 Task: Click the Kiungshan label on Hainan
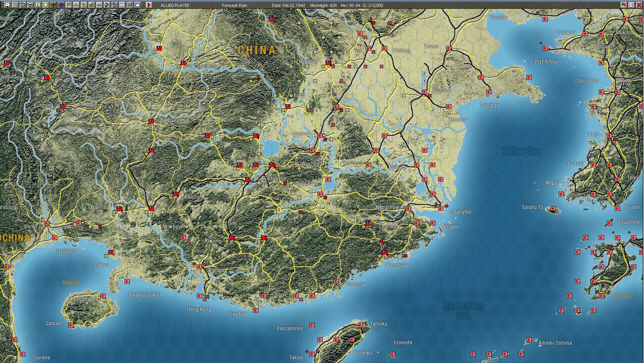tap(81, 299)
